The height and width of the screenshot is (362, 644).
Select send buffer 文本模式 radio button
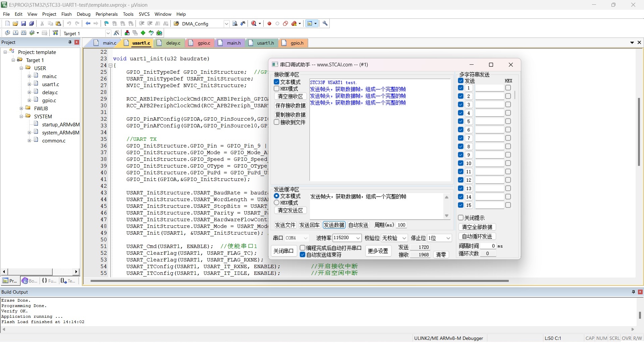point(277,196)
